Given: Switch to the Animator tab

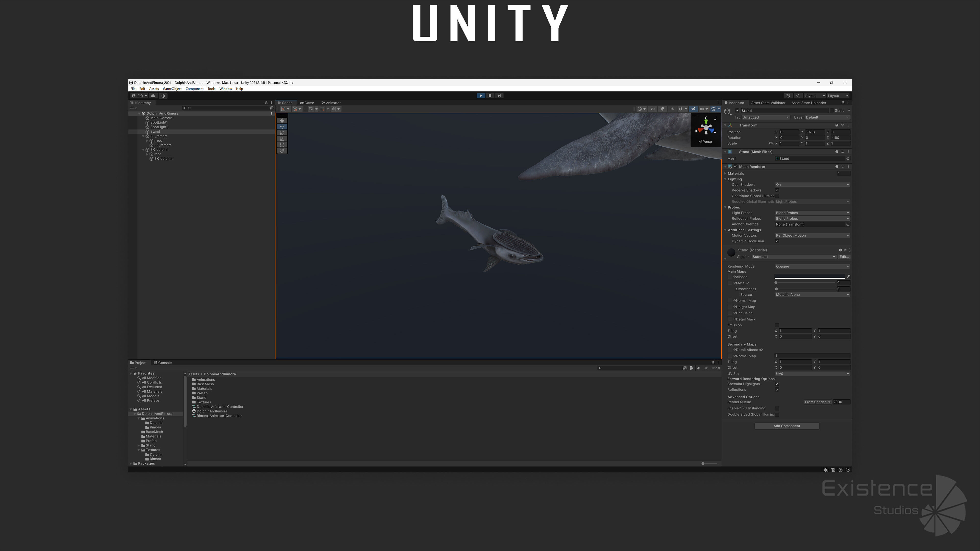Looking at the screenshot, I should click(331, 103).
